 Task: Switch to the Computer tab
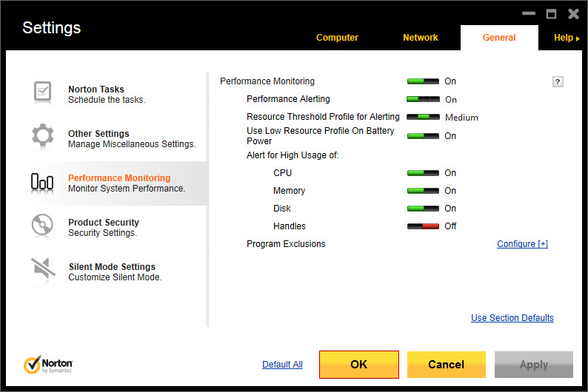point(337,38)
